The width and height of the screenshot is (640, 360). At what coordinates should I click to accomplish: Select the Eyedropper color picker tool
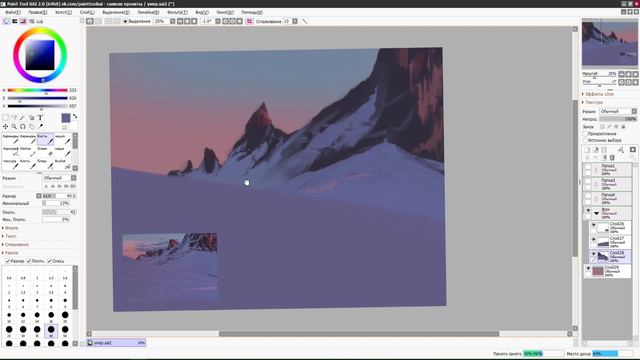40,127
